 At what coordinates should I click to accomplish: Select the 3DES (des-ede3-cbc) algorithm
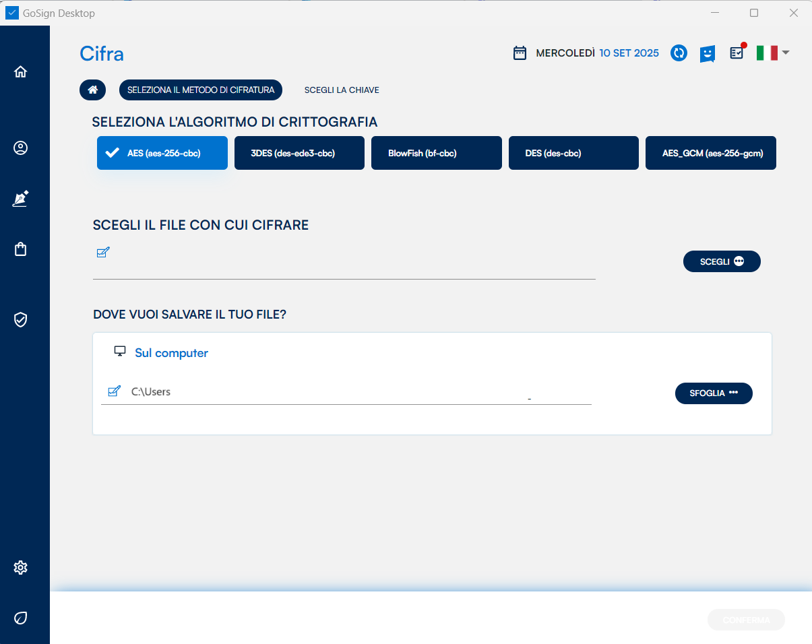pyautogui.click(x=299, y=153)
